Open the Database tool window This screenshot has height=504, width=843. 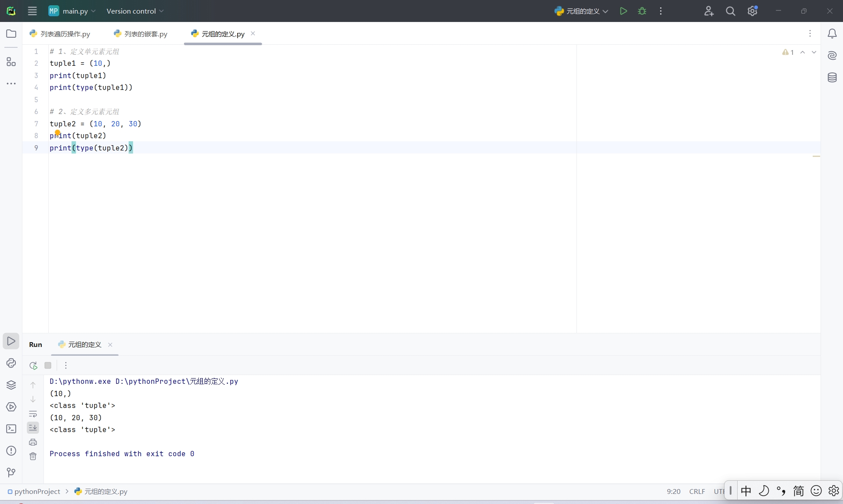coord(832,78)
